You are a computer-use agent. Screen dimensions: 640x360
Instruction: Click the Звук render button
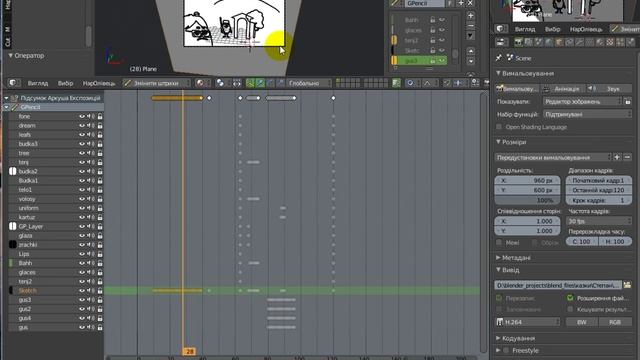[609, 89]
